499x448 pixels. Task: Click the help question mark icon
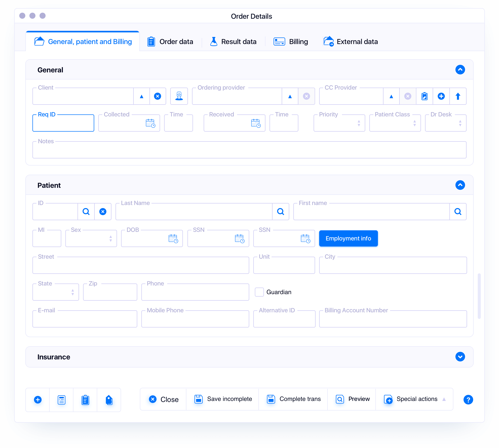tap(468, 400)
